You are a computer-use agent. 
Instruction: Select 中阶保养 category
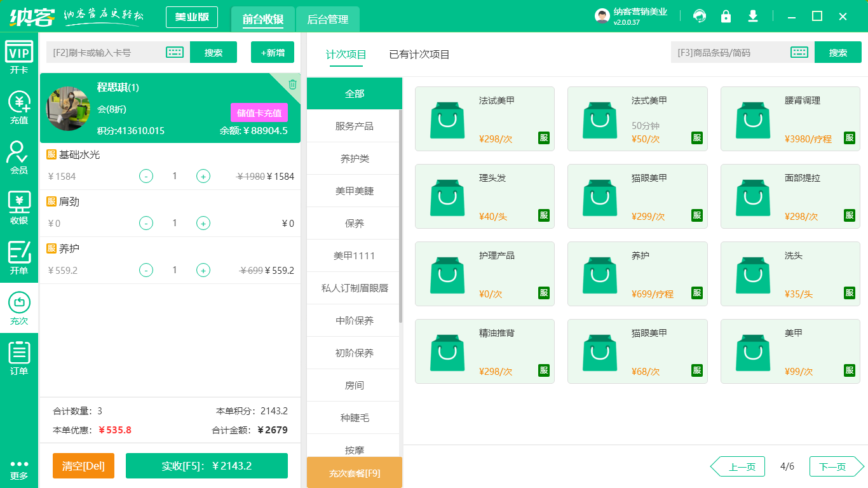(355, 320)
